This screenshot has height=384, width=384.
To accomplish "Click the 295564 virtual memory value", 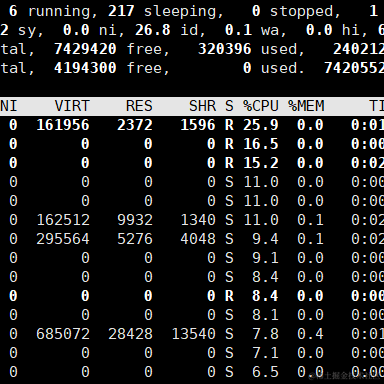I will pos(63,239).
